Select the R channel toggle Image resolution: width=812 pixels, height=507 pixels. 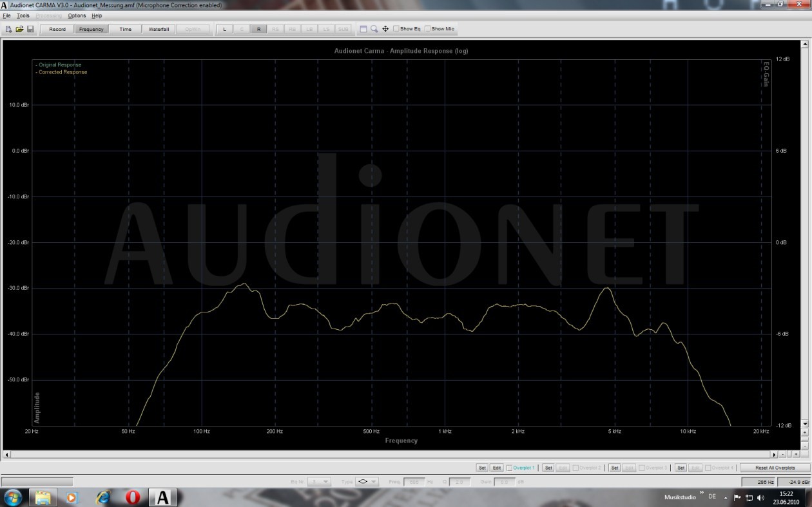pos(258,29)
